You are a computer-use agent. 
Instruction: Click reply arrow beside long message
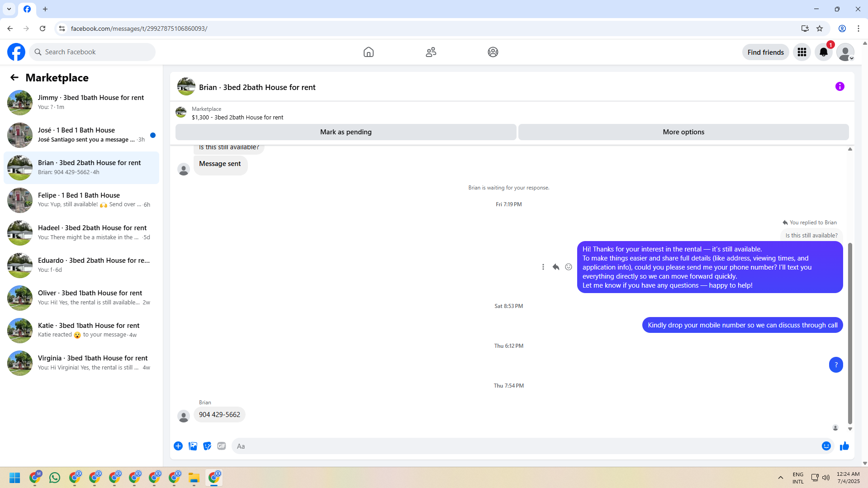click(x=556, y=267)
